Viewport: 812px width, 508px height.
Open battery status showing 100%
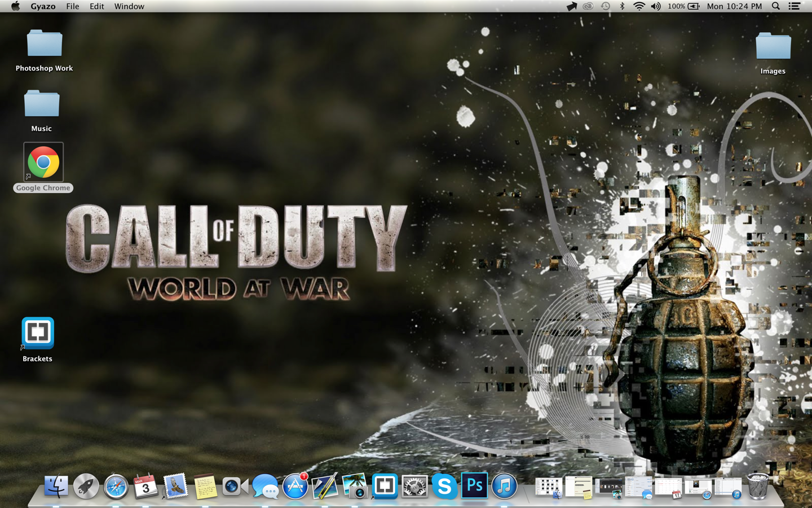click(x=683, y=6)
